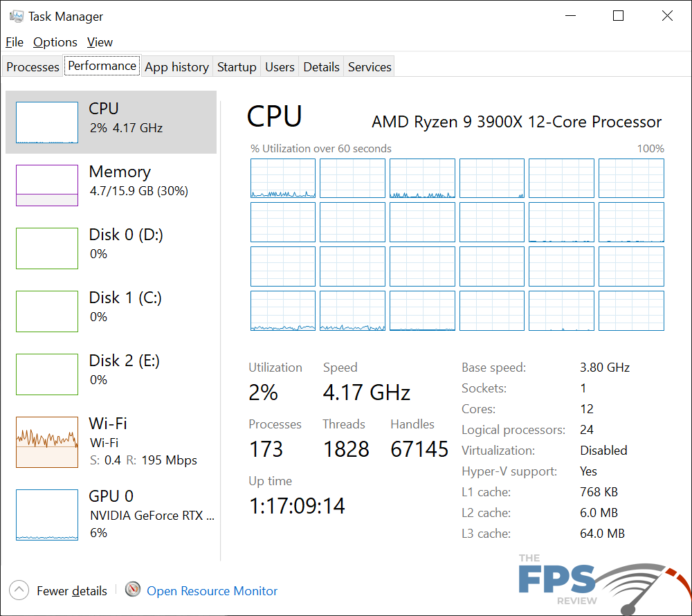692x616 pixels.
Task: Open the Options menu
Action: (x=55, y=42)
